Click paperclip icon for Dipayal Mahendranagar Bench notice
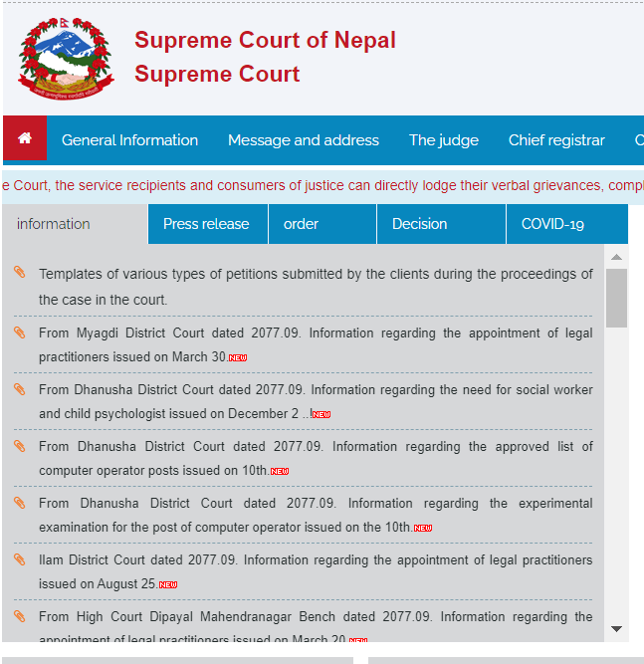This screenshot has height=664, width=644. click(x=20, y=616)
